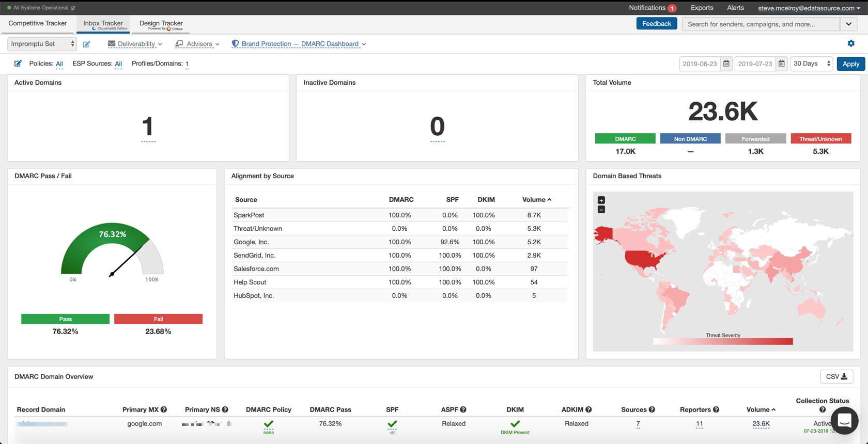Click the Threat Severity gradient bar
The image size is (868, 444).
pyautogui.click(x=723, y=341)
